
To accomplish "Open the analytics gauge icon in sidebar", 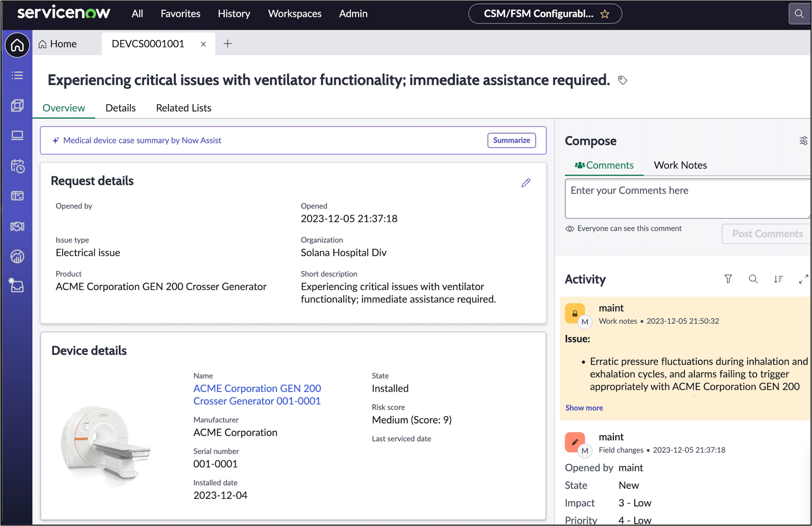I will coord(17,256).
